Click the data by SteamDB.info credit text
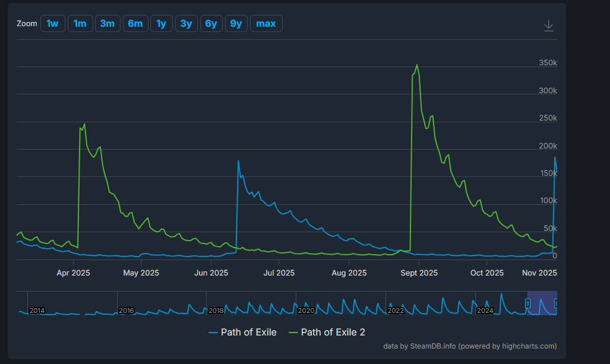 point(470,346)
